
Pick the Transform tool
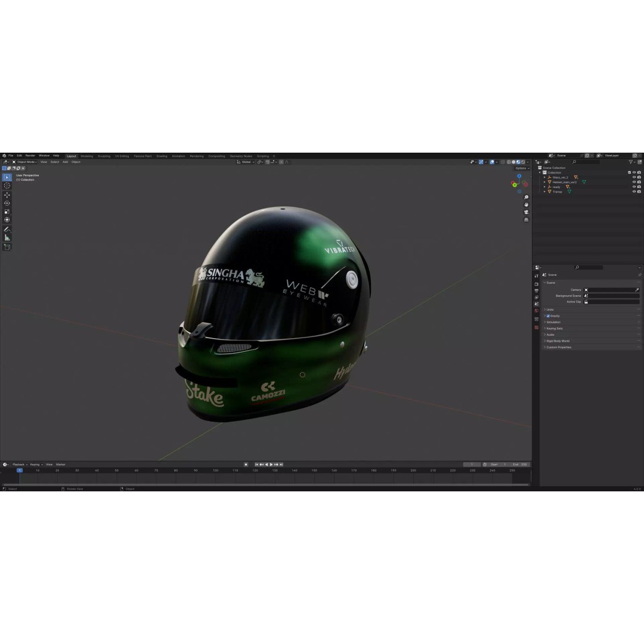[7, 219]
